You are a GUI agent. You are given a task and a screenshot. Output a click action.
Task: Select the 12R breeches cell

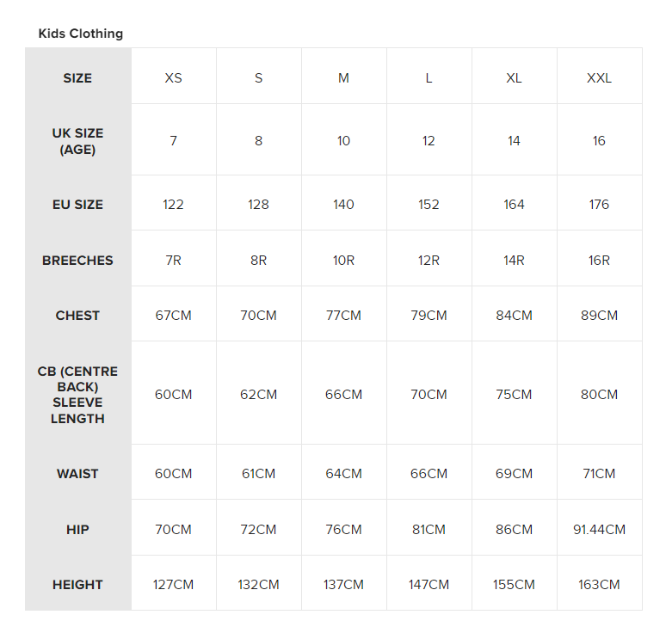pyautogui.click(x=428, y=260)
